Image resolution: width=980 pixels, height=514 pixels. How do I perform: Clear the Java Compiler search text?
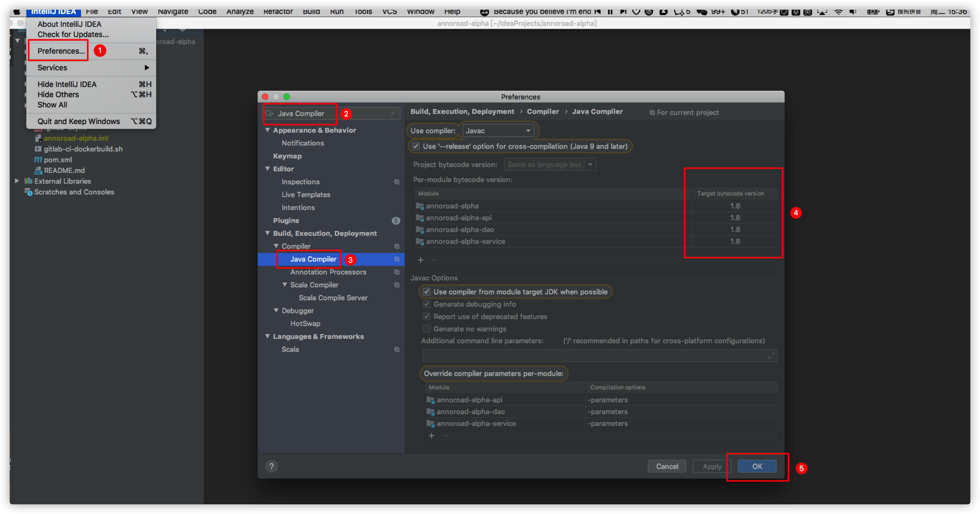click(x=393, y=113)
